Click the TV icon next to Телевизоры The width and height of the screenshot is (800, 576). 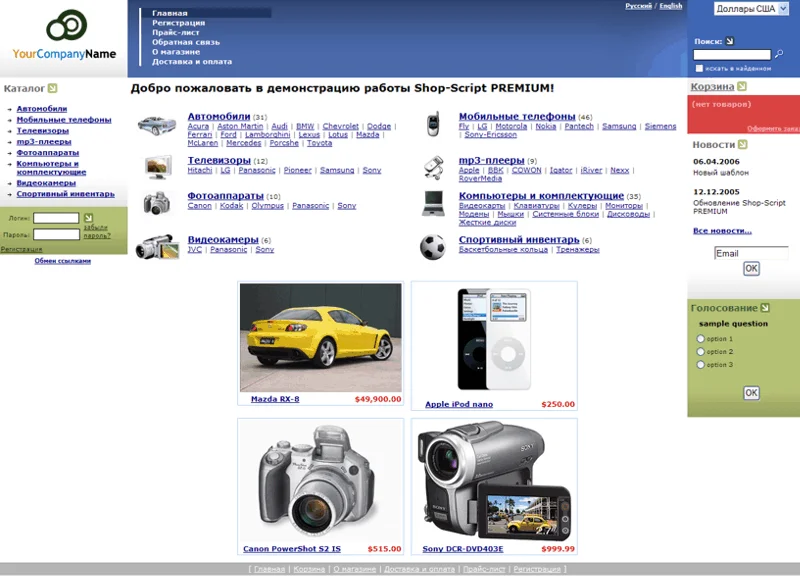pyautogui.click(x=157, y=166)
